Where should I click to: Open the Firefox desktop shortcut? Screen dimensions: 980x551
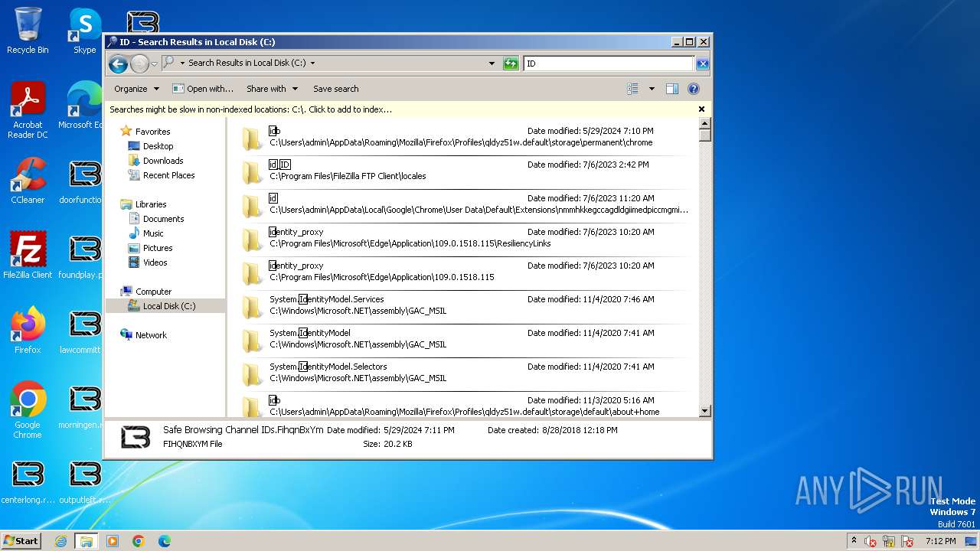pyautogui.click(x=28, y=331)
